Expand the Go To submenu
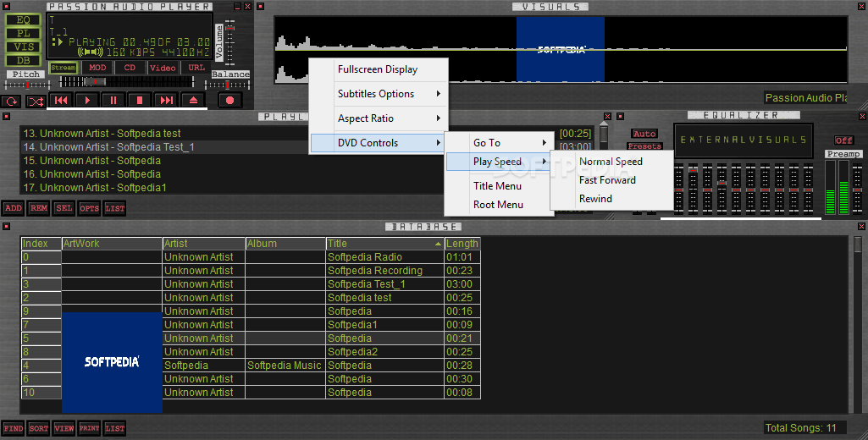 pos(498,143)
